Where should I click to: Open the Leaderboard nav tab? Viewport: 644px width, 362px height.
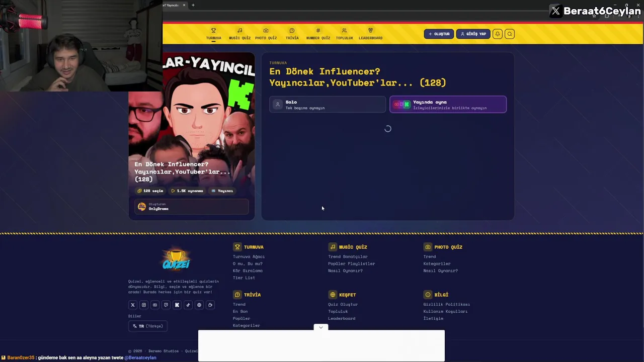coord(370,34)
